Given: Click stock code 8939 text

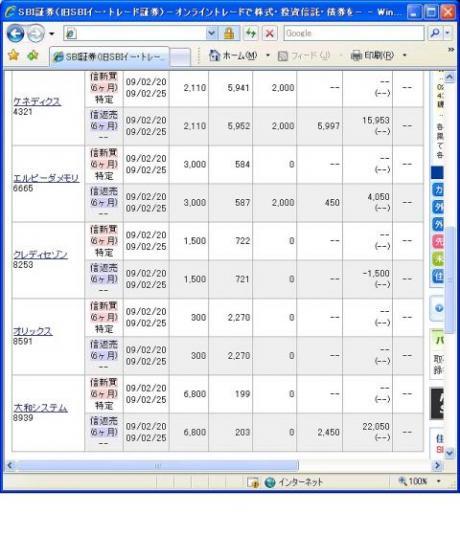Looking at the screenshot, I should pos(23,418).
